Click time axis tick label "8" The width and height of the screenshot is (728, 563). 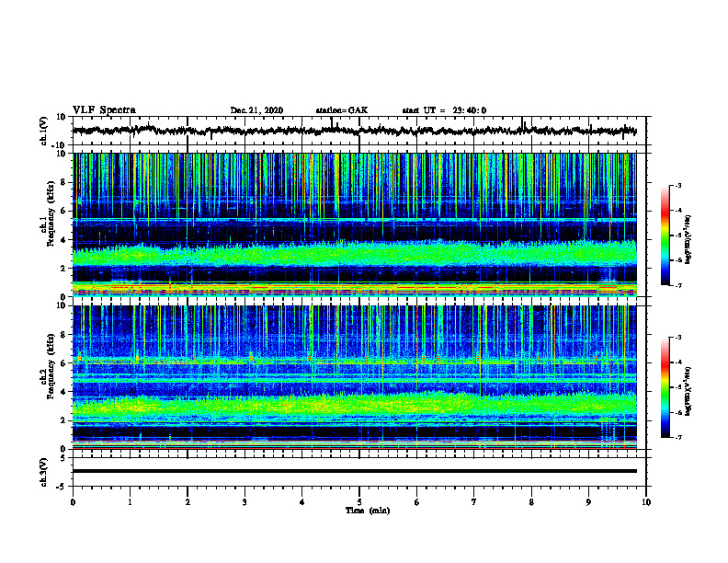pos(531,502)
